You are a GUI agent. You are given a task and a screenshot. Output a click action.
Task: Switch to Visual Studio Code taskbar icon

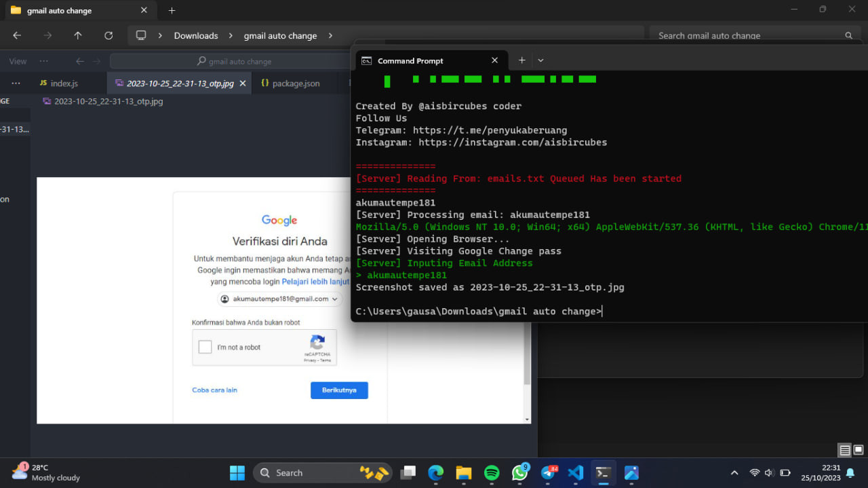[576, 472]
